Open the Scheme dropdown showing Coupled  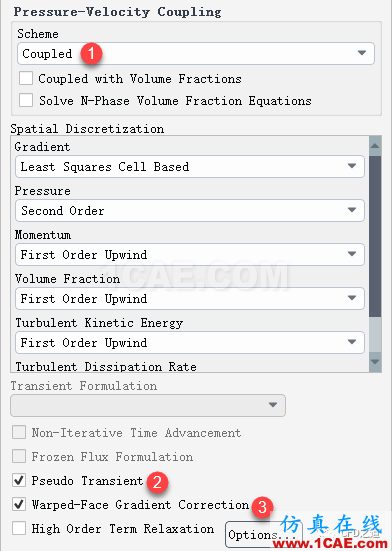[x=196, y=53]
